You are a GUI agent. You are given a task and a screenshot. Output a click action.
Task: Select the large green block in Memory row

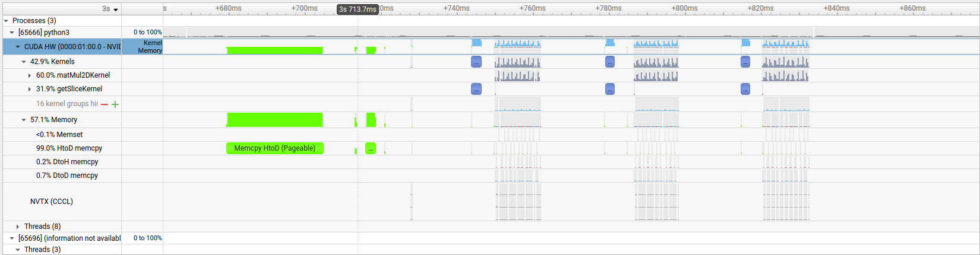275,120
